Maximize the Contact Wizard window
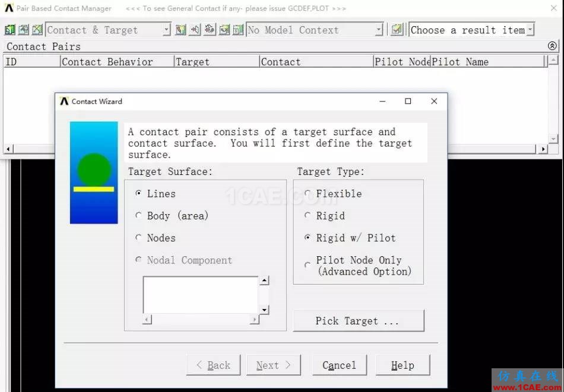Screen dimensions: 564x392 (x=408, y=101)
